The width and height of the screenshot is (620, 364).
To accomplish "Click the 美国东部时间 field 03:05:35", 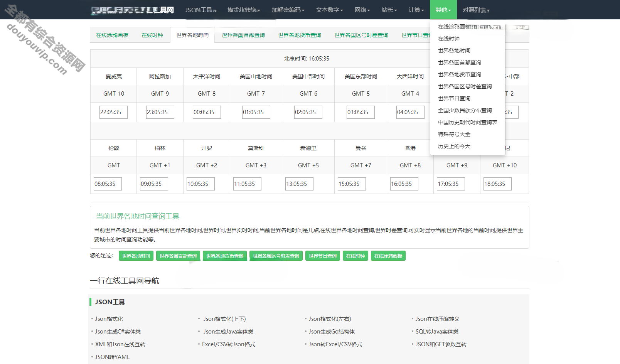I will coord(361,112).
